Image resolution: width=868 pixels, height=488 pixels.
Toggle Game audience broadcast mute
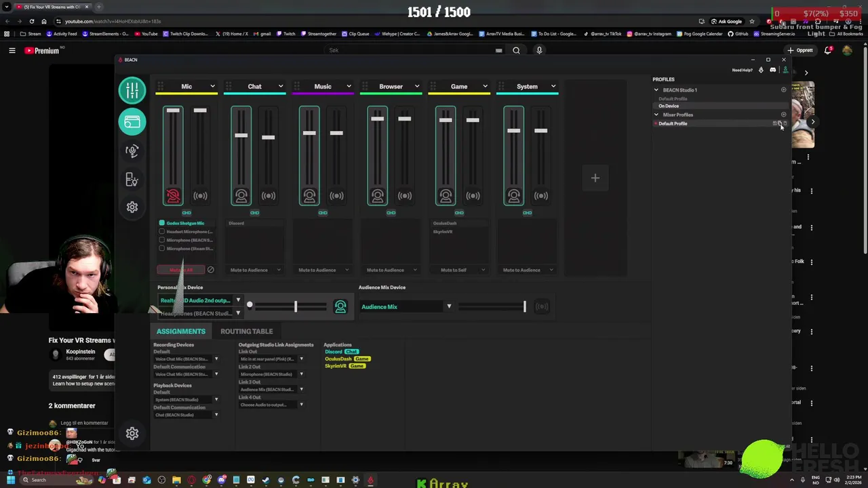[x=473, y=196]
